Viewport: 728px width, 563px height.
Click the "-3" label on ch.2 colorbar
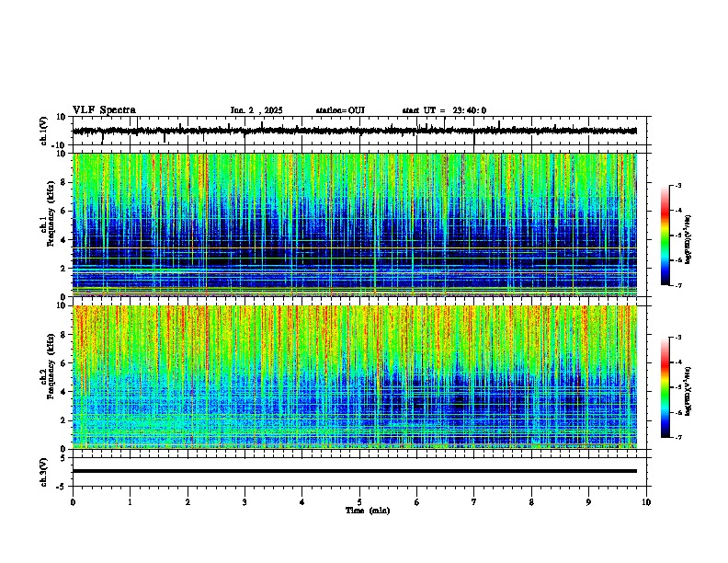pyautogui.click(x=677, y=338)
